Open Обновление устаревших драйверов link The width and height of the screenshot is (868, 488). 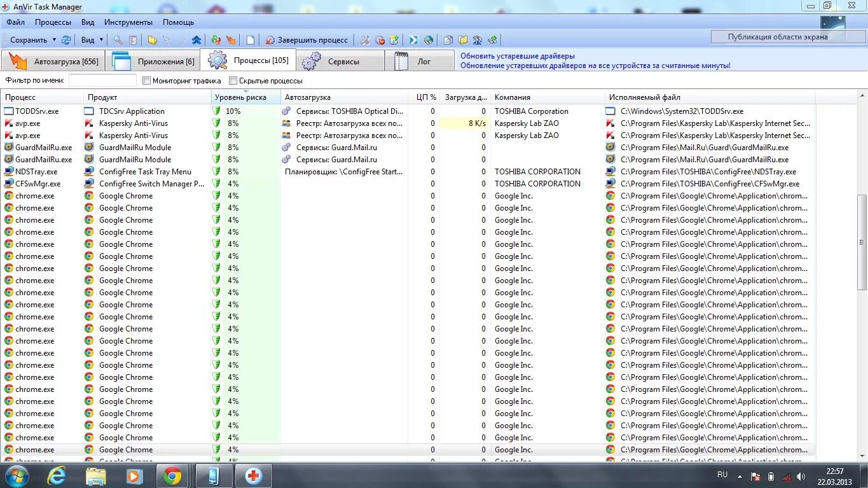pyautogui.click(x=595, y=66)
